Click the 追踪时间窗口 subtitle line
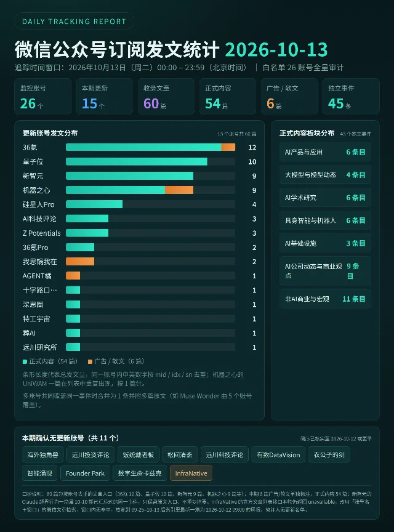The image size is (394, 532). click(179, 68)
